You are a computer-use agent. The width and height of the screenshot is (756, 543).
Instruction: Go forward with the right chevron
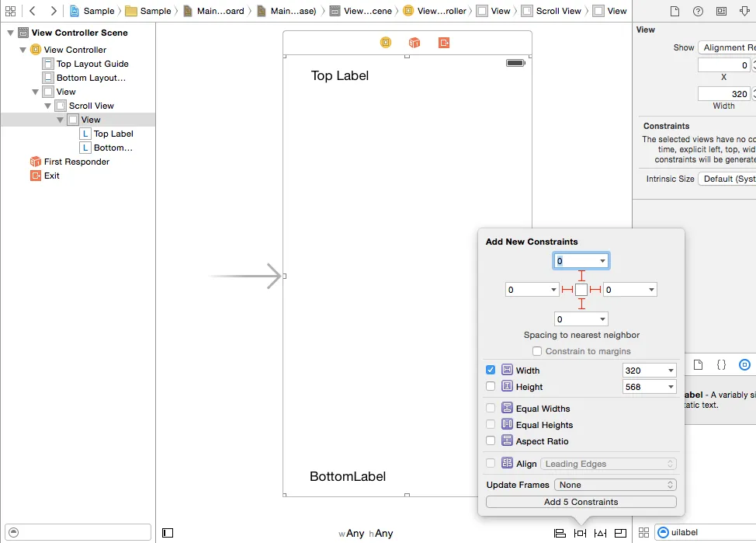click(x=54, y=11)
